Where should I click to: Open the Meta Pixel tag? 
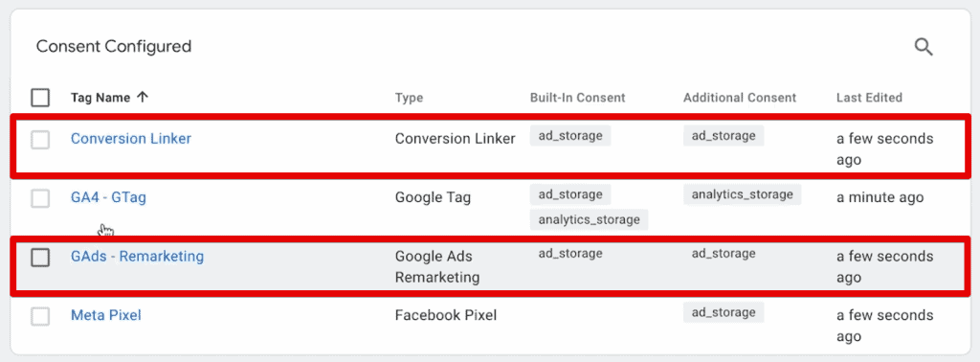pyautogui.click(x=105, y=315)
